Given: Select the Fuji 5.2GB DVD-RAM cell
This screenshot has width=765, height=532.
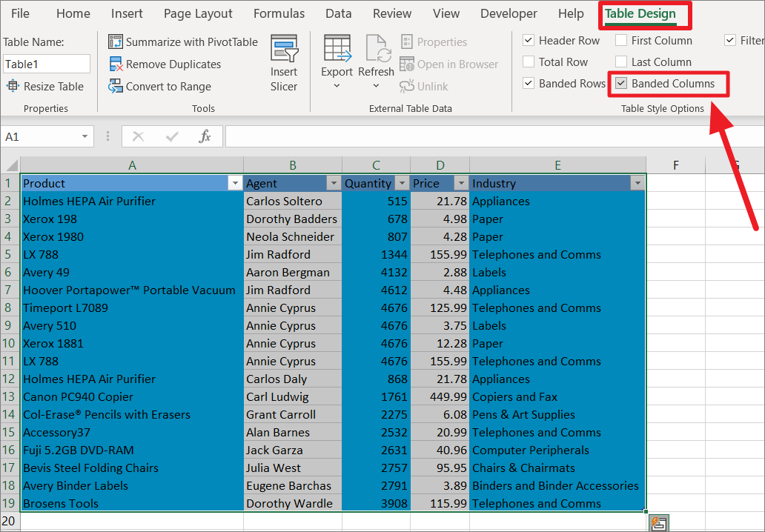Looking at the screenshot, I should click(x=132, y=450).
